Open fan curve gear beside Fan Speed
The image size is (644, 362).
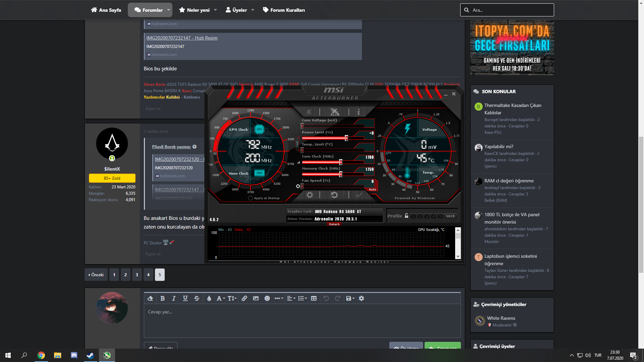pyautogui.click(x=298, y=186)
